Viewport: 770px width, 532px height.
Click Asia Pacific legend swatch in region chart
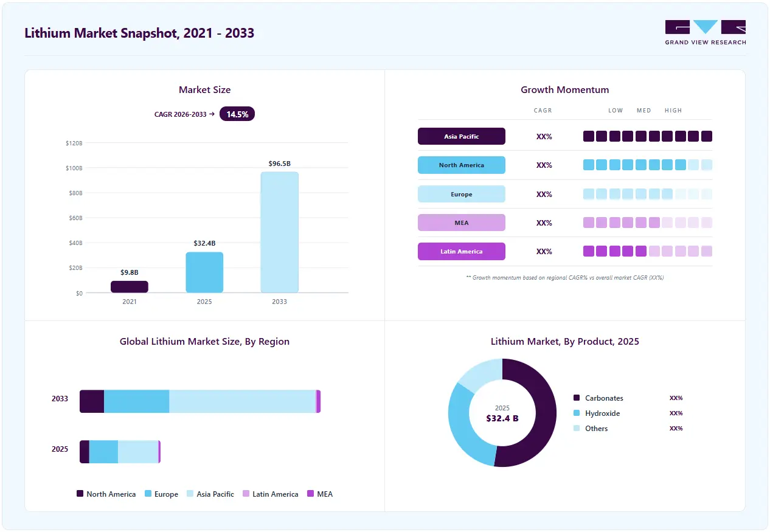[190, 494]
